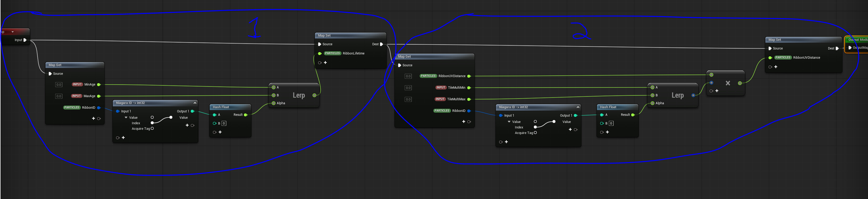
Task: Select the Output Module node header
Action: point(857,40)
